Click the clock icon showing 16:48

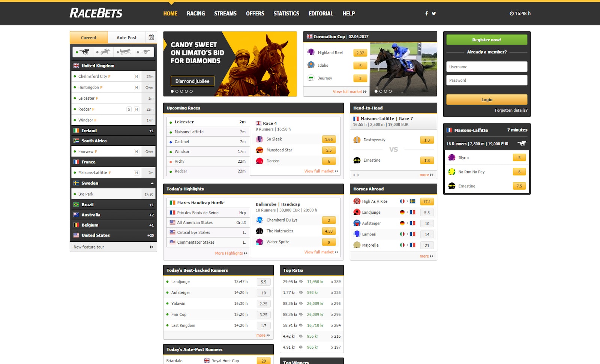pos(511,13)
